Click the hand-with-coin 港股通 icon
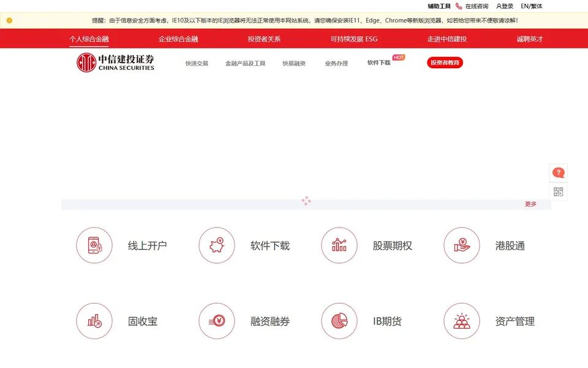588x368 pixels. [462, 245]
